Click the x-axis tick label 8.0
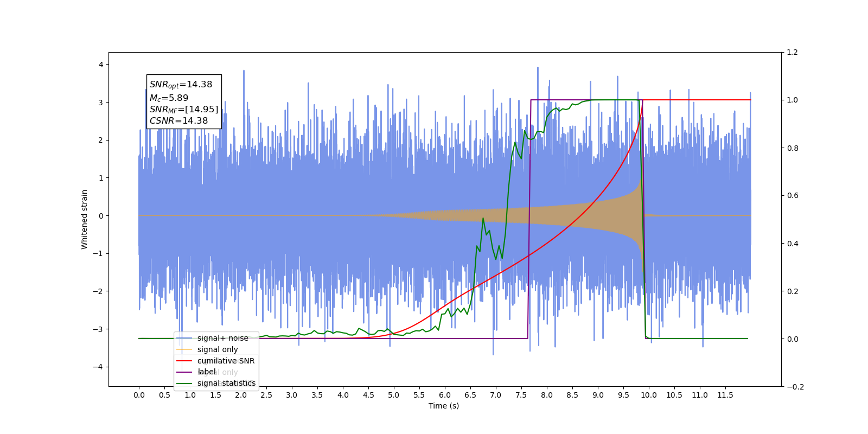This screenshot has width=868, height=434. pyautogui.click(x=547, y=395)
